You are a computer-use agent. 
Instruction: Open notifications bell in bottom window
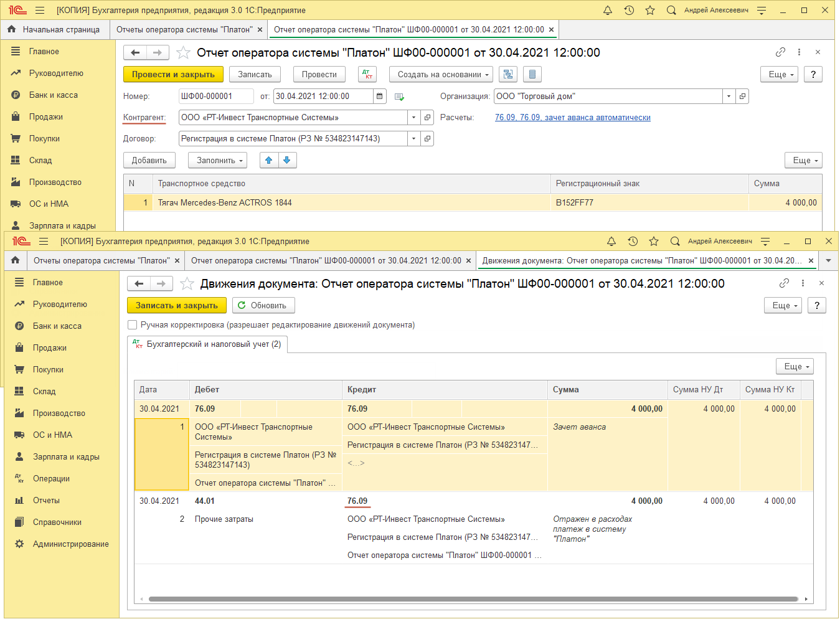coord(611,241)
